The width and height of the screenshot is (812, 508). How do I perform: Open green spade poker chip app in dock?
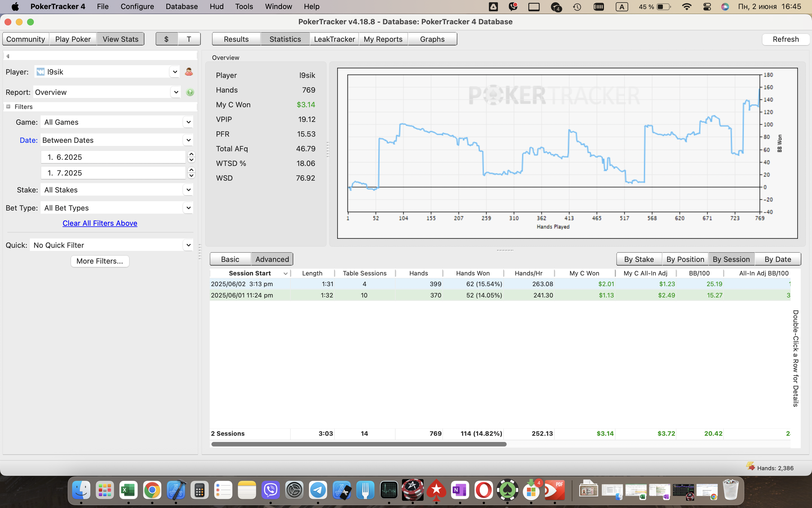(x=507, y=490)
